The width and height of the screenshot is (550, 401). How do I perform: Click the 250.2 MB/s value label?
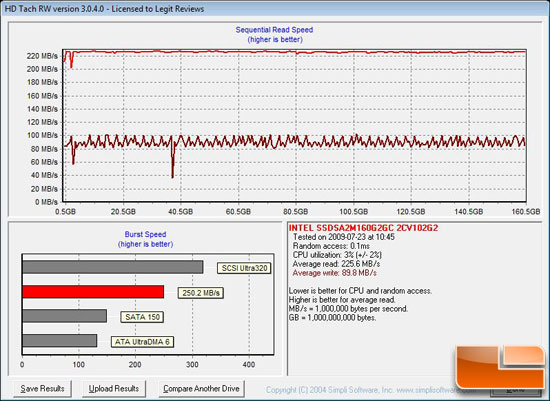[201, 293]
